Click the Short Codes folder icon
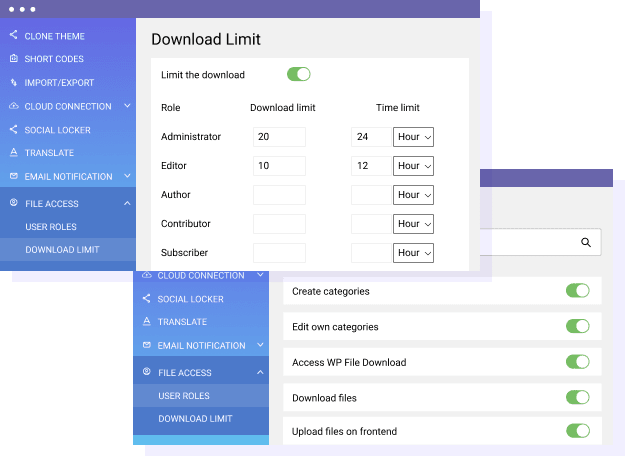The width and height of the screenshot is (625, 456). [x=13, y=59]
